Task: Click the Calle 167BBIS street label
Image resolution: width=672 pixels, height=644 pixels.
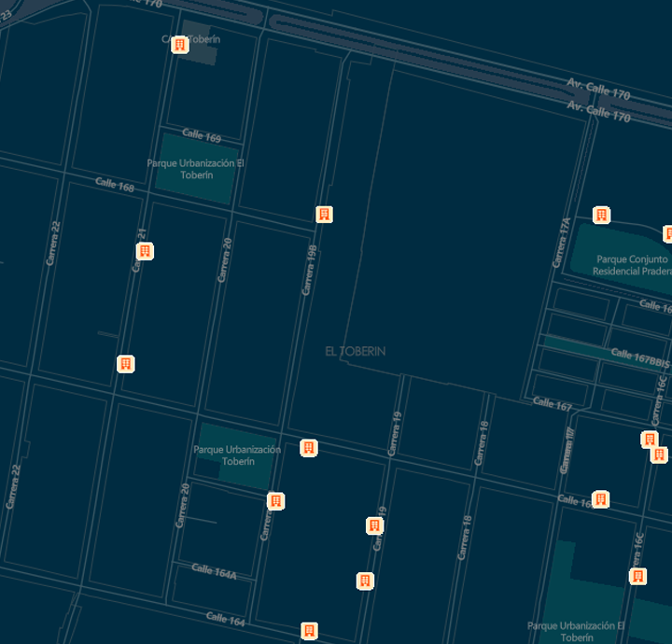Action: tap(640, 357)
